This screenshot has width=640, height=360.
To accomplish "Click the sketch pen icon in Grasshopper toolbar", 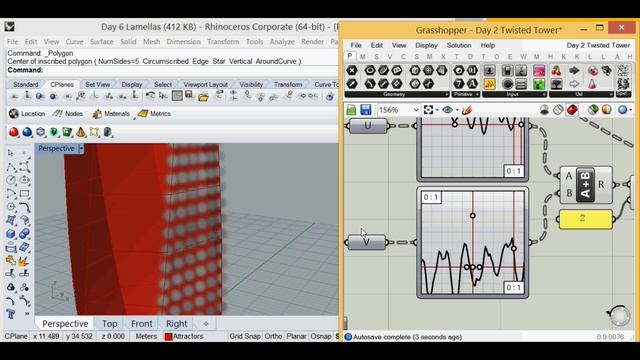I will tap(467, 110).
